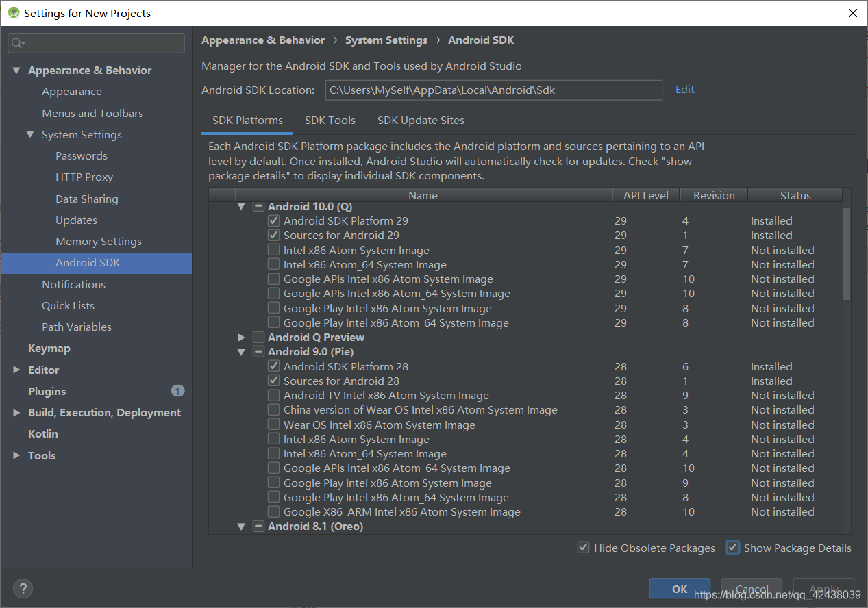Screen dimensions: 868x608
Task: Close the Settings for New Projects dialog
Action: click(853, 13)
